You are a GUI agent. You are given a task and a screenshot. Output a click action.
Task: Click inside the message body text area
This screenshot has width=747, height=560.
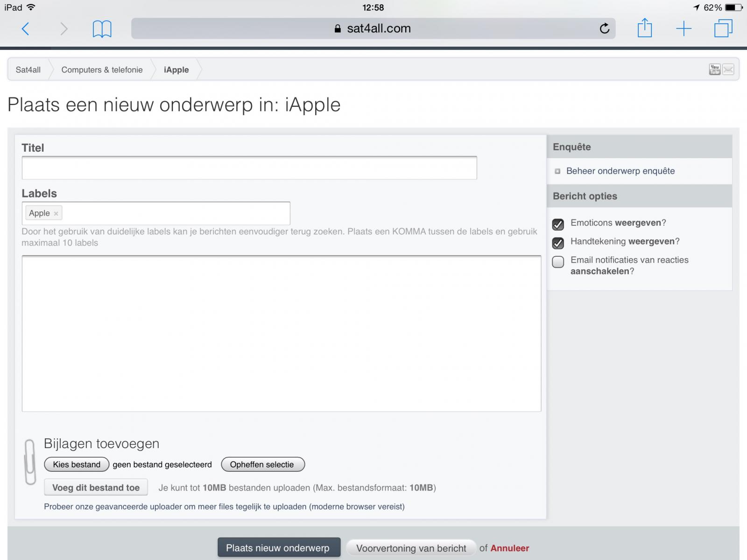tap(282, 334)
